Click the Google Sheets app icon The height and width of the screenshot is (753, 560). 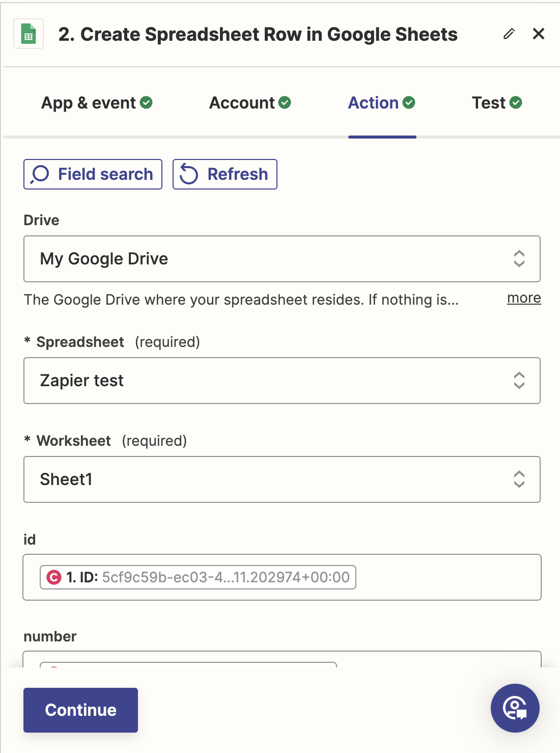[29, 34]
